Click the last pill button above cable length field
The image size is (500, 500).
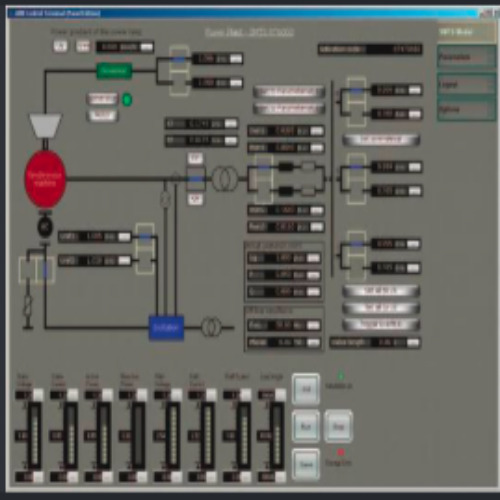pyautogui.click(x=381, y=324)
